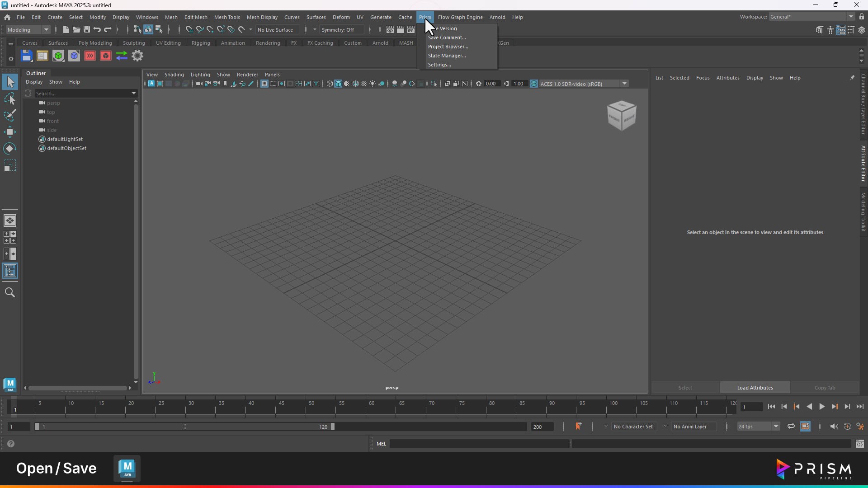Click the search magnifier icon in left toolbox
The width and height of the screenshot is (868, 488).
(x=10, y=293)
